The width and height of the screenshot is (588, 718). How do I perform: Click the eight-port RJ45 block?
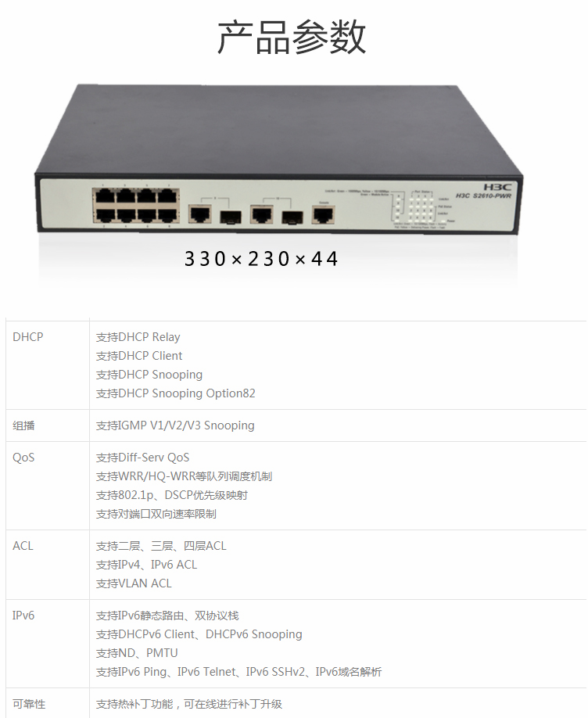click(x=135, y=206)
